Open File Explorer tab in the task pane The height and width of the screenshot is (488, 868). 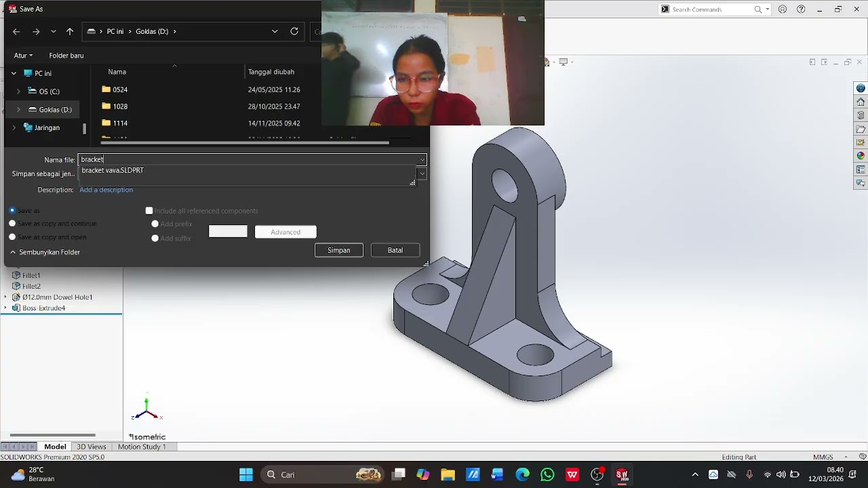pos(861,129)
